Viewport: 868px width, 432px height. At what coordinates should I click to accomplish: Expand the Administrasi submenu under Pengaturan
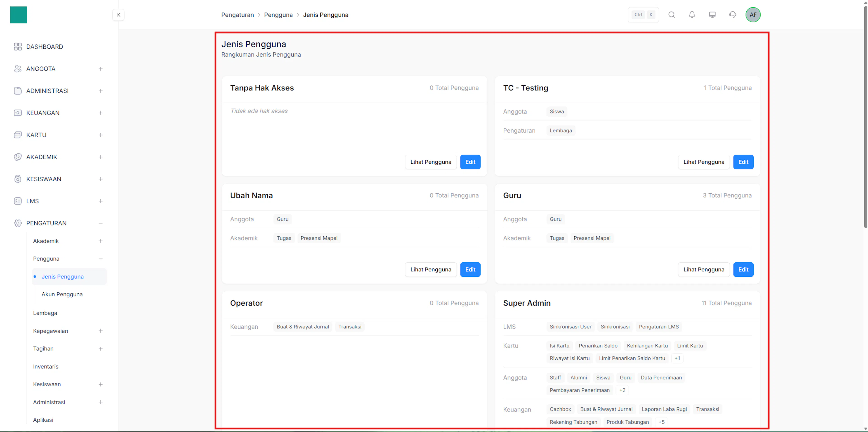pyautogui.click(x=100, y=402)
